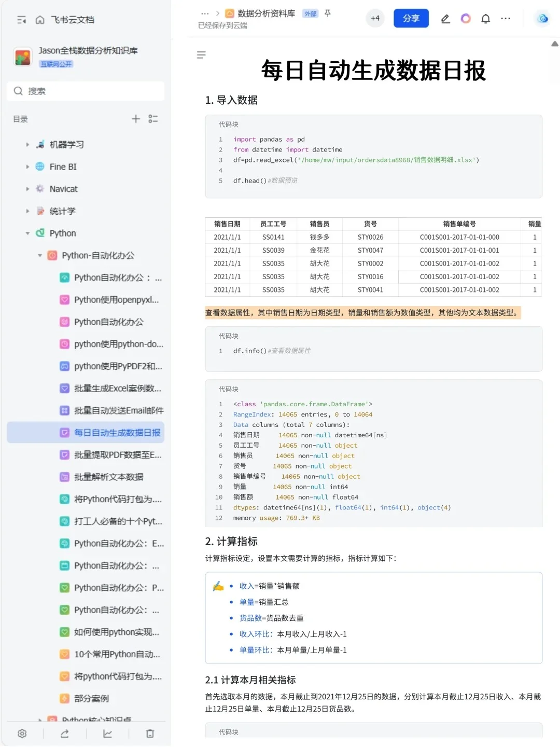Expand the Fine BI section

point(27,167)
